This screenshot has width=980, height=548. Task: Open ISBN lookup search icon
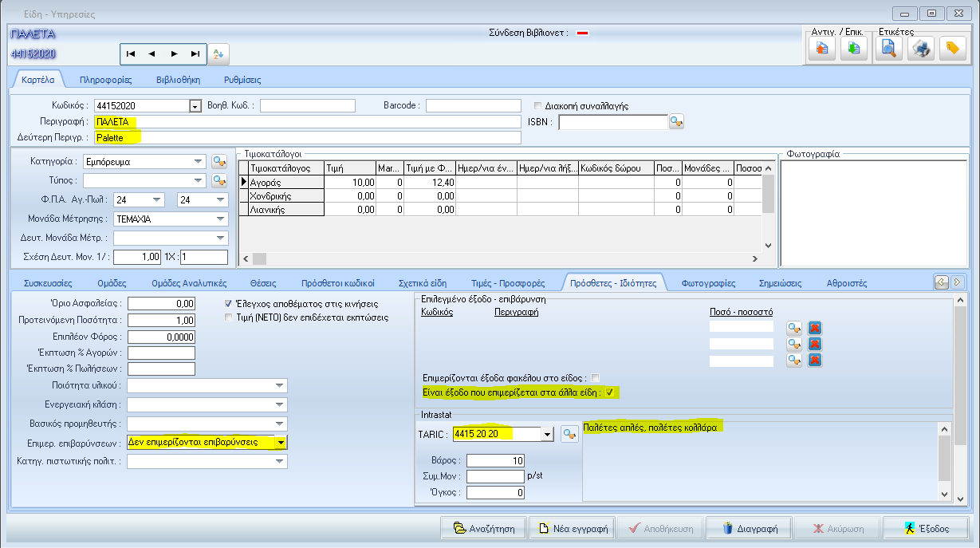coord(677,122)
